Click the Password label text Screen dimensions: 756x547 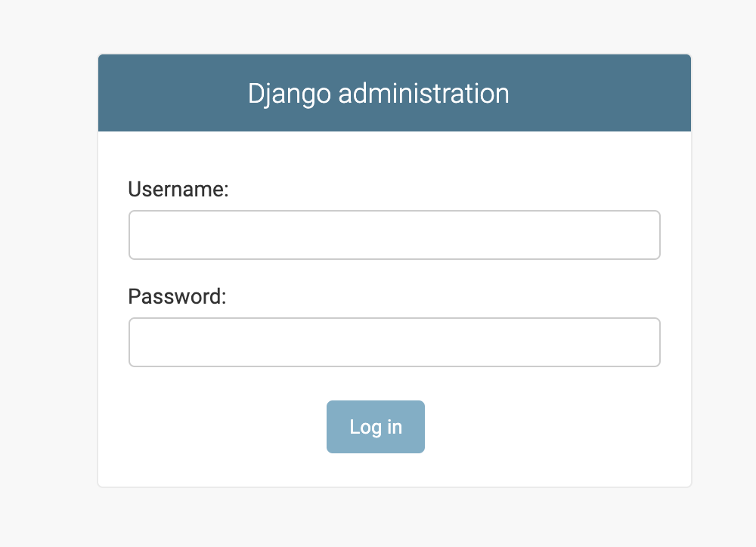[178, 296]
